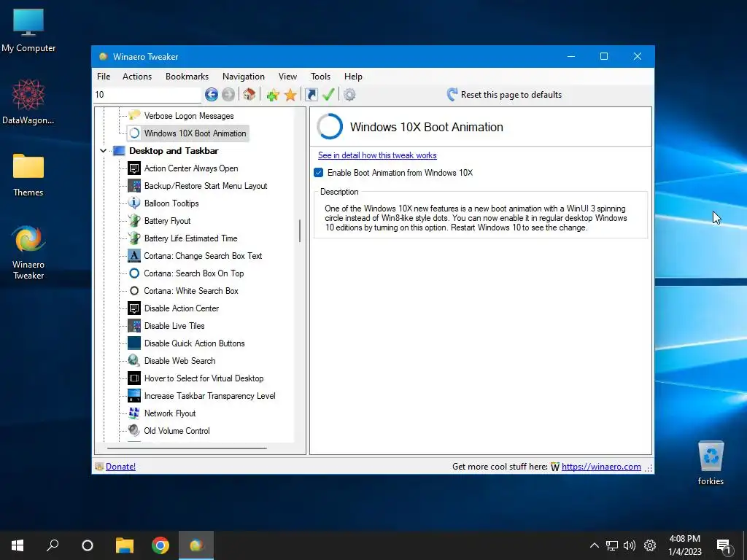Open the Actions menu

pyautogui.click(x=137, y=76)
